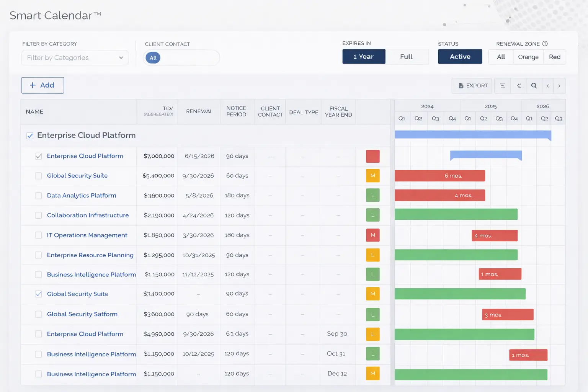Click the sort lines icon beside Export
588x392 pixels.
point(503,86)
